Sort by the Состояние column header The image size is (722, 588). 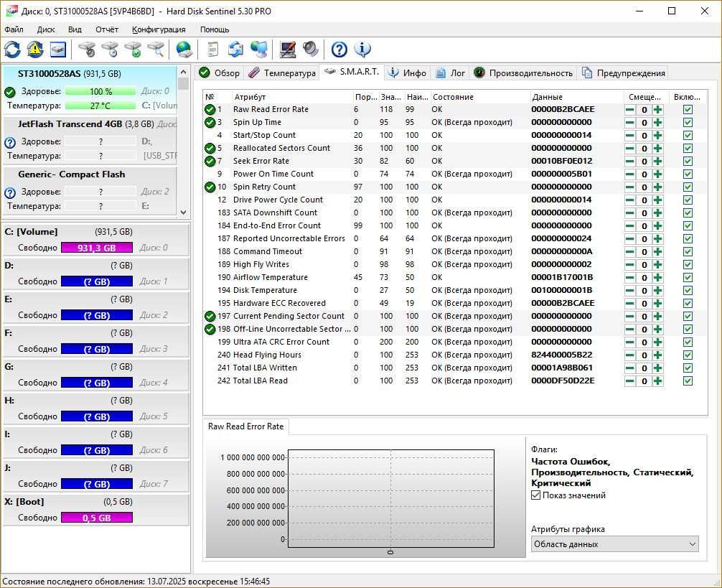(x=479, y=97)
